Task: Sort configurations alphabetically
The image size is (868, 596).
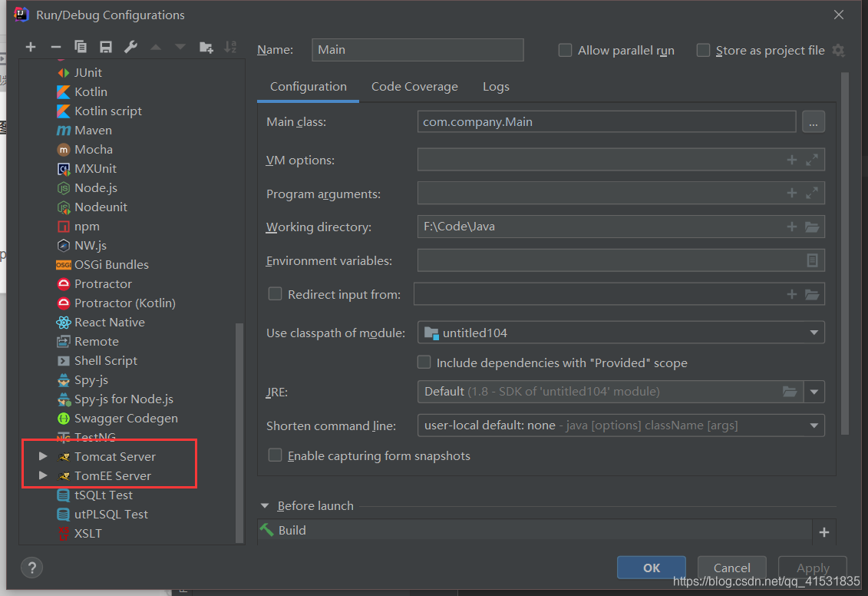Action: tap(230, 47)
